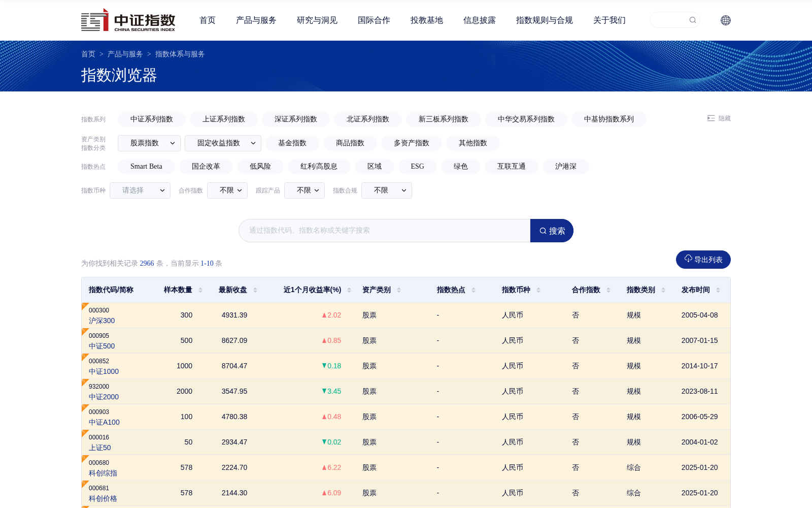Toggle the 中证系列指数 filter
Viewport: 812px width, 508px height.
[152, 119]
